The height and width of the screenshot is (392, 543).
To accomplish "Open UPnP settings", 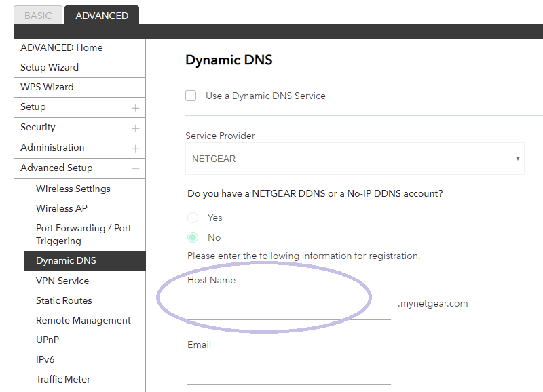I will pyautogui.click(x=48, y=340).
